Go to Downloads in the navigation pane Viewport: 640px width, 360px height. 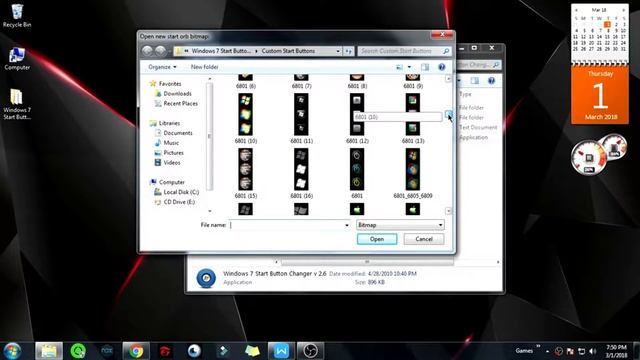click(x=177, y=93)
